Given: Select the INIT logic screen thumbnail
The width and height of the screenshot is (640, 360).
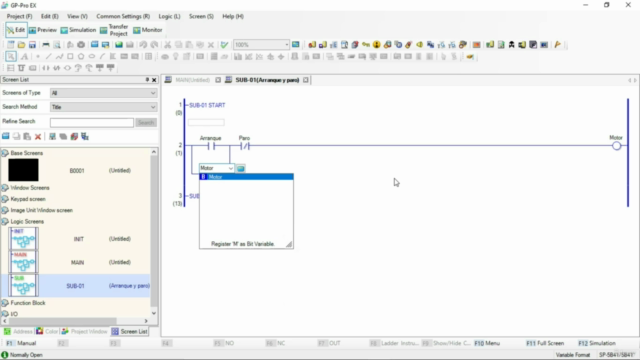Looking at the screenshot, I should coord(23,239).
